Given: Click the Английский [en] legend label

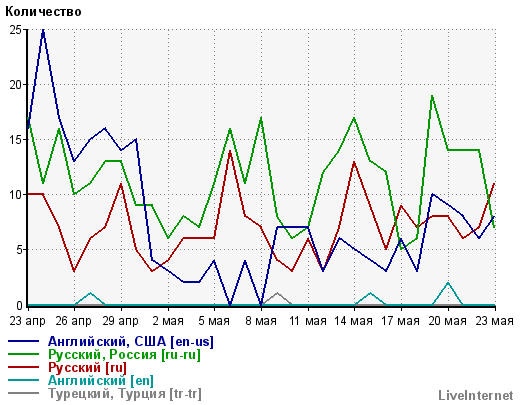Looking at the screenshot, I should click(101, 381).
